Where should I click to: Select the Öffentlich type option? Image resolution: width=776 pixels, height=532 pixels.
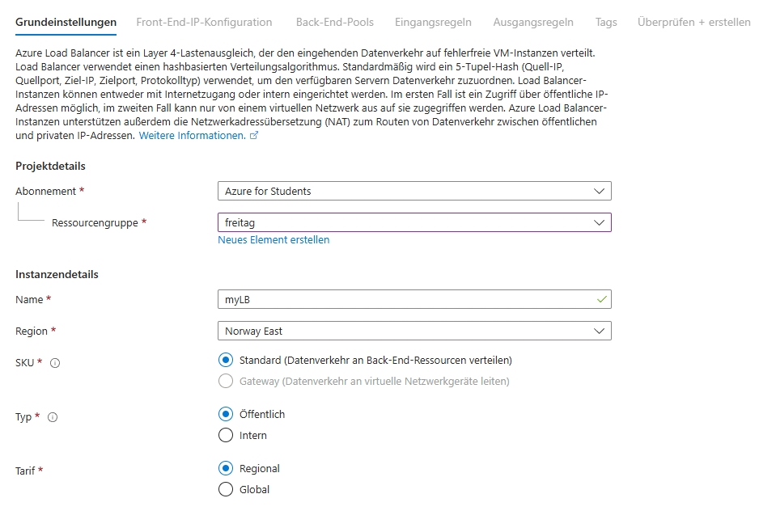pos(226,414)
